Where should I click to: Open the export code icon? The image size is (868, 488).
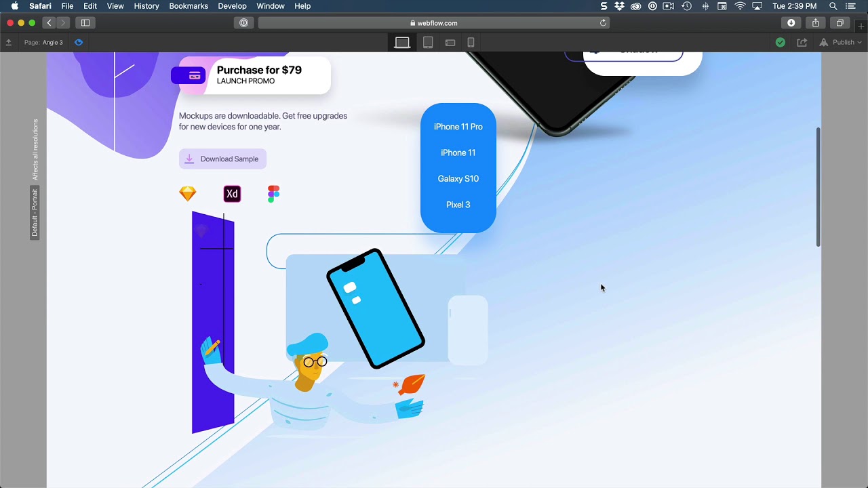point(802,42)
